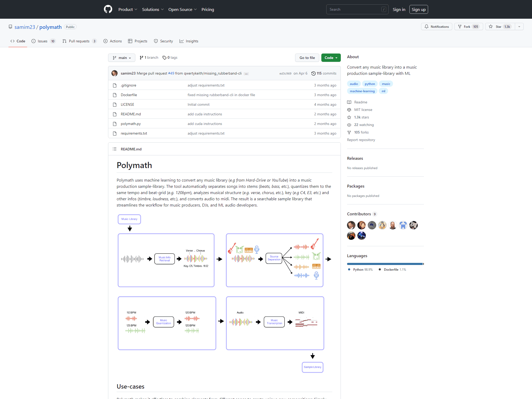Click Report repository
Image resolution: width=532 pixels, height=399 pixels.
(361, 140)
